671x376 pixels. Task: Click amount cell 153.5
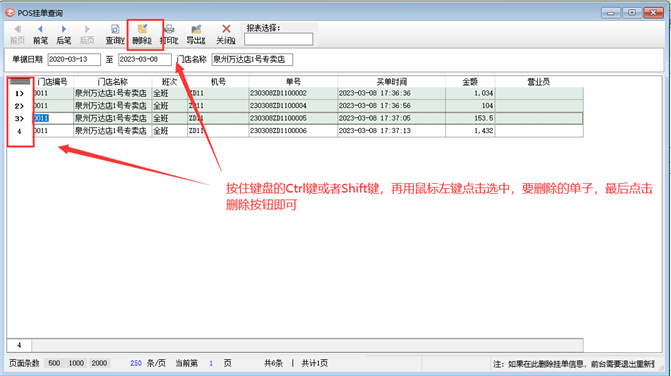[470, 118]
